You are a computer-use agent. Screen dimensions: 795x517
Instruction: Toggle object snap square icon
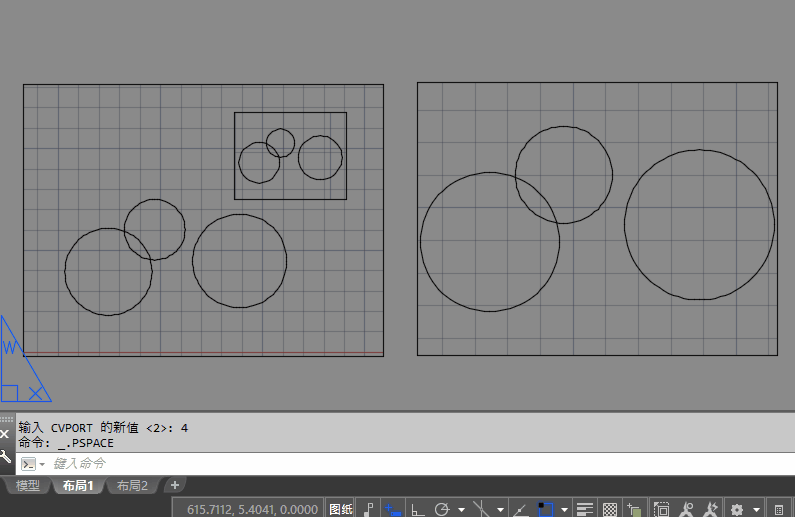(546, 509)
